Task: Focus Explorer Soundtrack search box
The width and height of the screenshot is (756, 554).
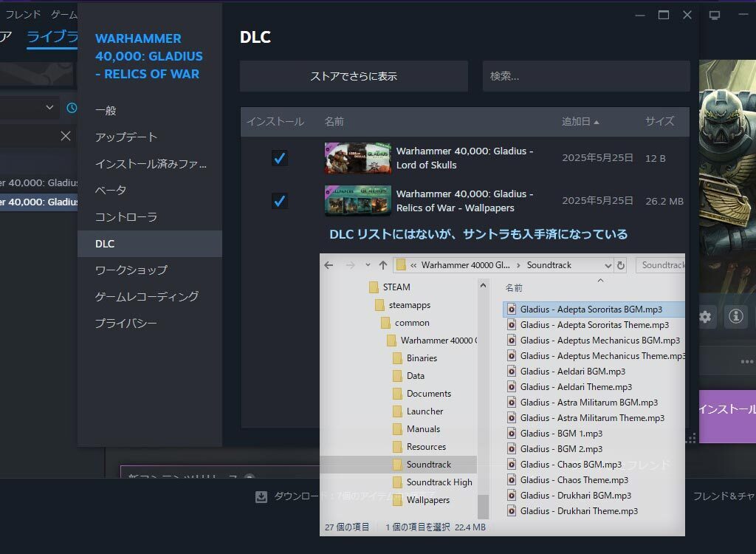Action: tap(661, 265)
